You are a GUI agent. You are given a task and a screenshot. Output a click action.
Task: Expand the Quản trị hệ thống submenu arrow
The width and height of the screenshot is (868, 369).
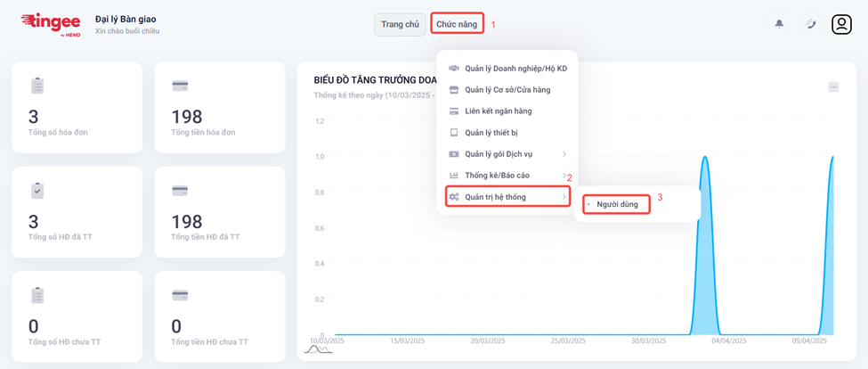[x=564, y=197]
